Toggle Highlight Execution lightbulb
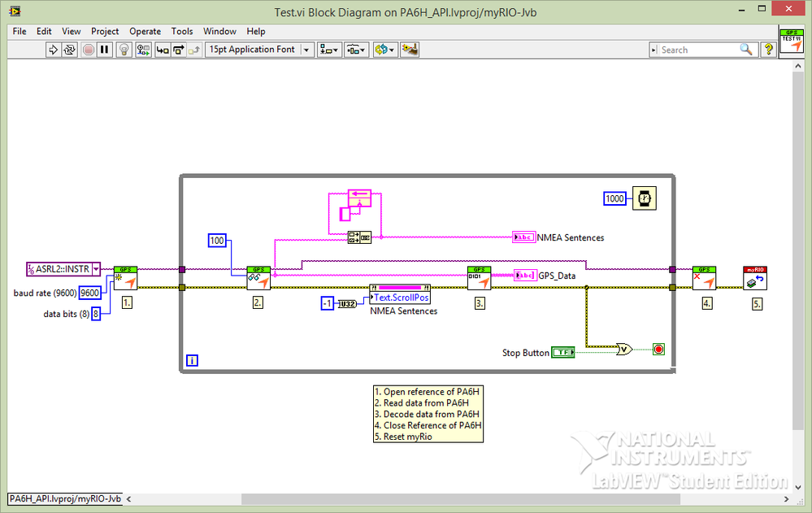Screen dimensions: 812x513 coord(124,50)
